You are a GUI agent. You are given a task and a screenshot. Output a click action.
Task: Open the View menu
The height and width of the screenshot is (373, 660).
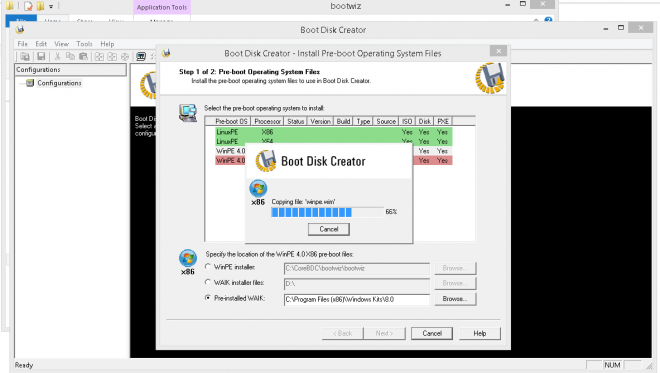tap(61, 44)
